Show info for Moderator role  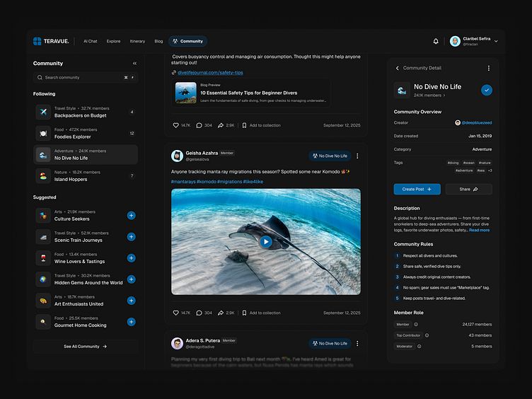coord(420,347)
